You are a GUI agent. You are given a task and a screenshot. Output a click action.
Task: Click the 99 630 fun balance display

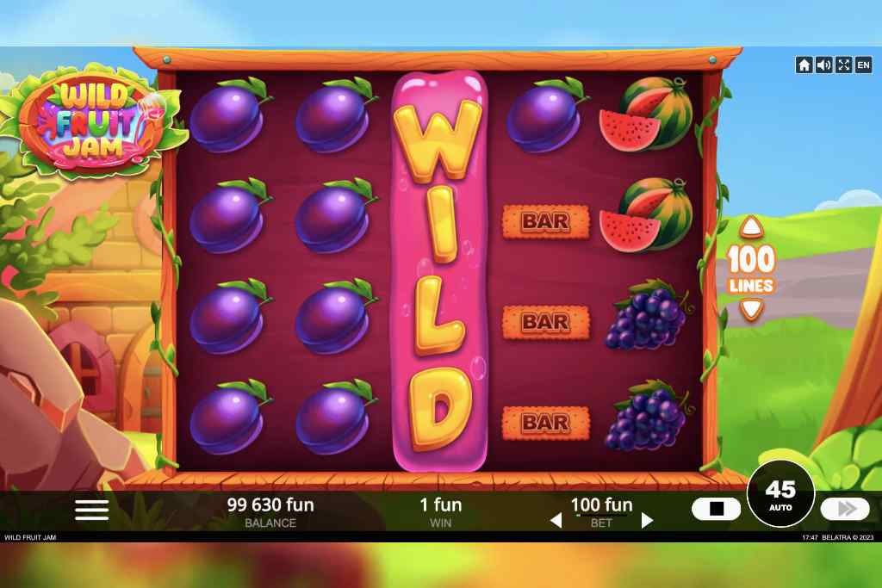click(270, 504)
